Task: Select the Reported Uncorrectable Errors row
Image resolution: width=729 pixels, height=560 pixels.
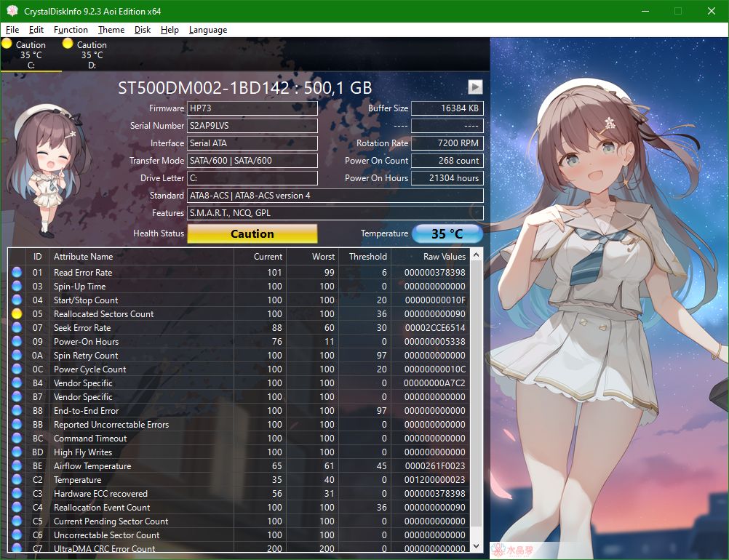Action: tap(239, 424)
